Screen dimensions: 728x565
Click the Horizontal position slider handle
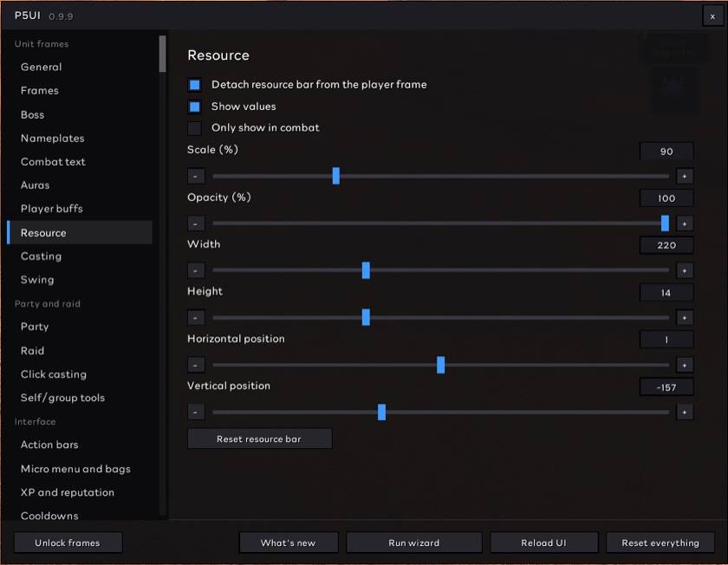click(x=440, y=365)
